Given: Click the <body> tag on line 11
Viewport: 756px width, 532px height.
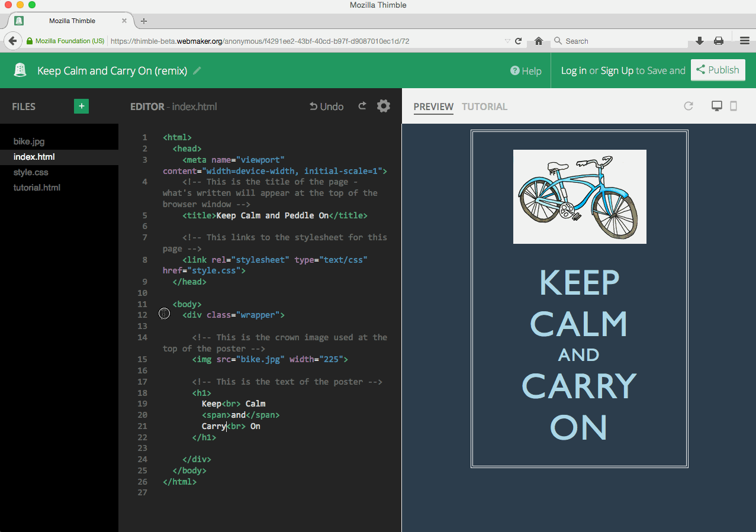Looking at the screenshot, I should [187, 304].
